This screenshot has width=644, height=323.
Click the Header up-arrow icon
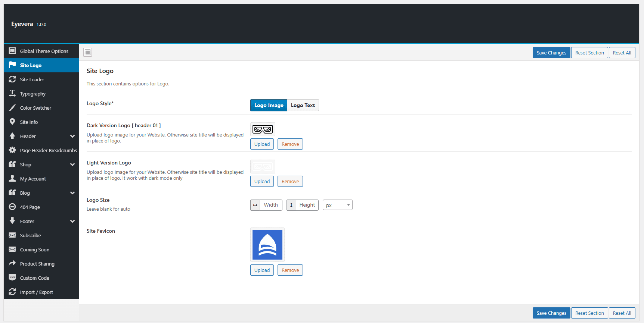tap(12, 136)
